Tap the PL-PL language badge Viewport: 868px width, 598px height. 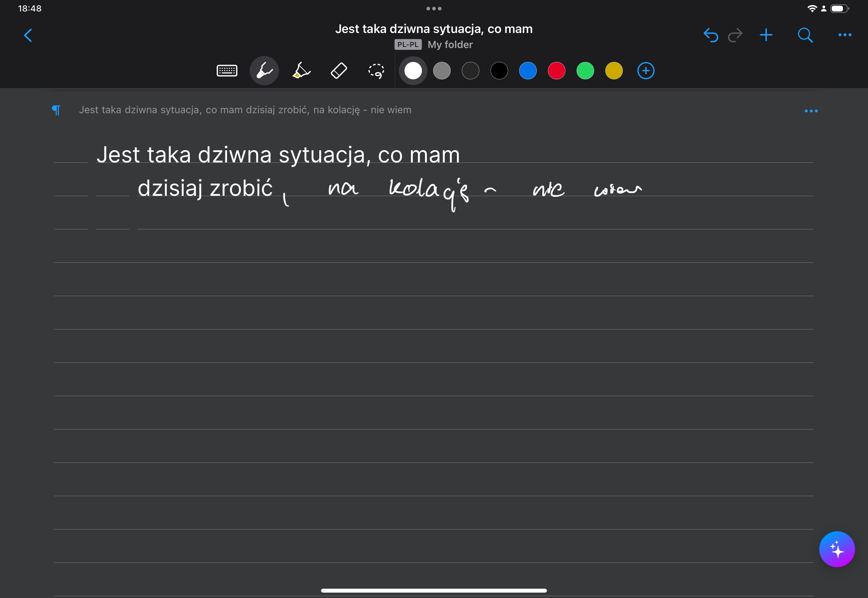[x=408, y=44]
